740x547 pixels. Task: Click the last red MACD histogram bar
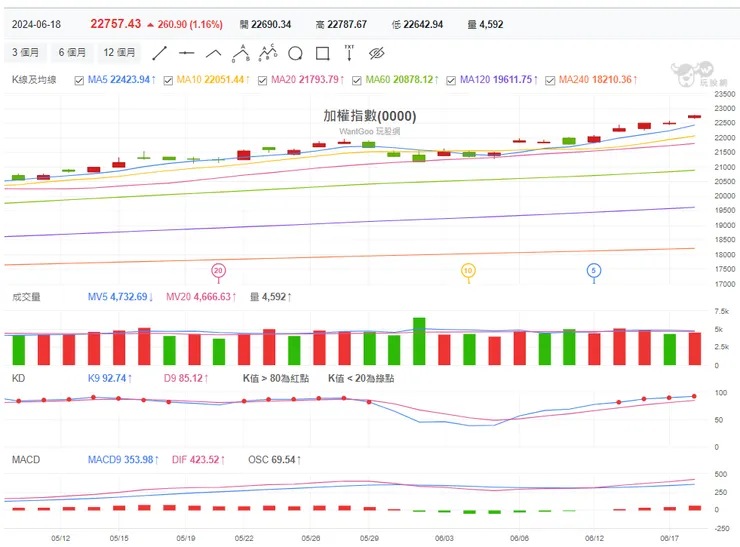point(694,508)
